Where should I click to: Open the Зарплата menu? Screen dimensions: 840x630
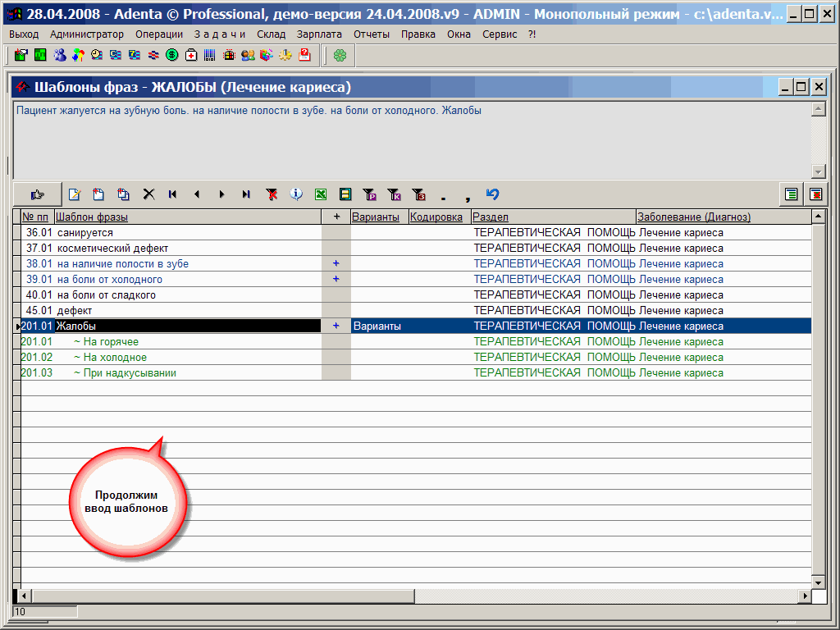coord(319,34)
